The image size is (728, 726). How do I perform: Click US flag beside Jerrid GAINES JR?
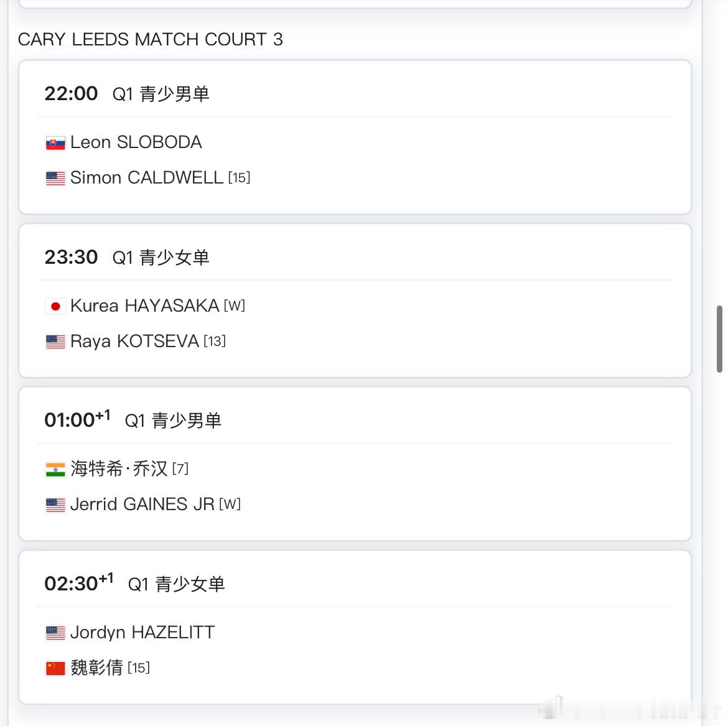[x=55, y=505]
